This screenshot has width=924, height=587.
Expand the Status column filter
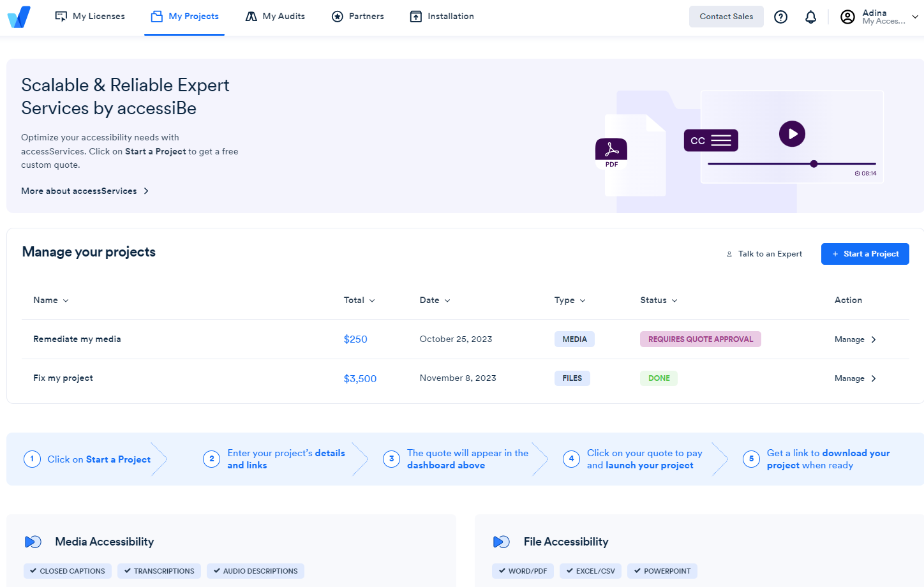pyautogui.click(x=659, y=301)
